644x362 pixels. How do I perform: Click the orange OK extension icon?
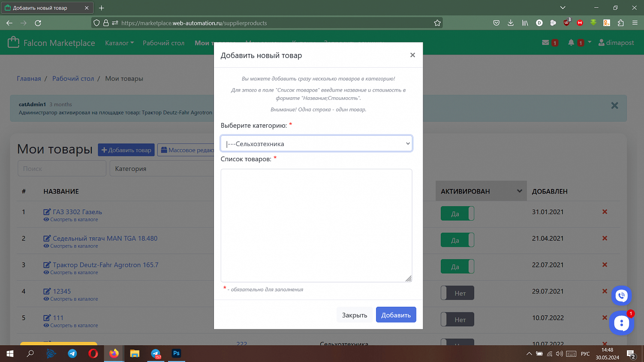pyautogui.click(x=607, y=23)
